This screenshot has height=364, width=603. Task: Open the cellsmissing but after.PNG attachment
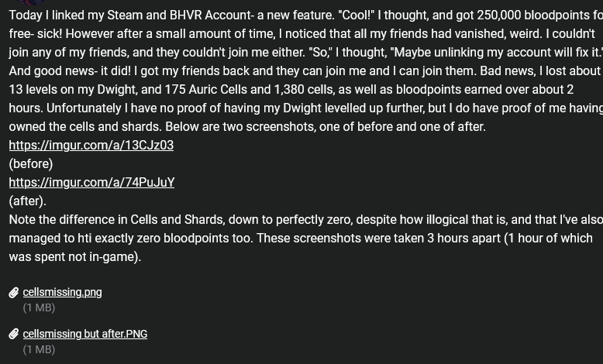(x=85, y=334)
